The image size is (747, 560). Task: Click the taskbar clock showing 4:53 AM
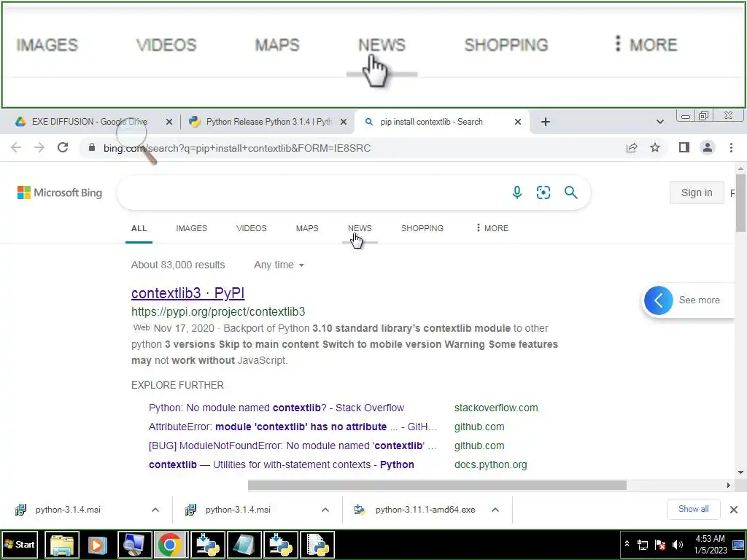pos(710,544)
